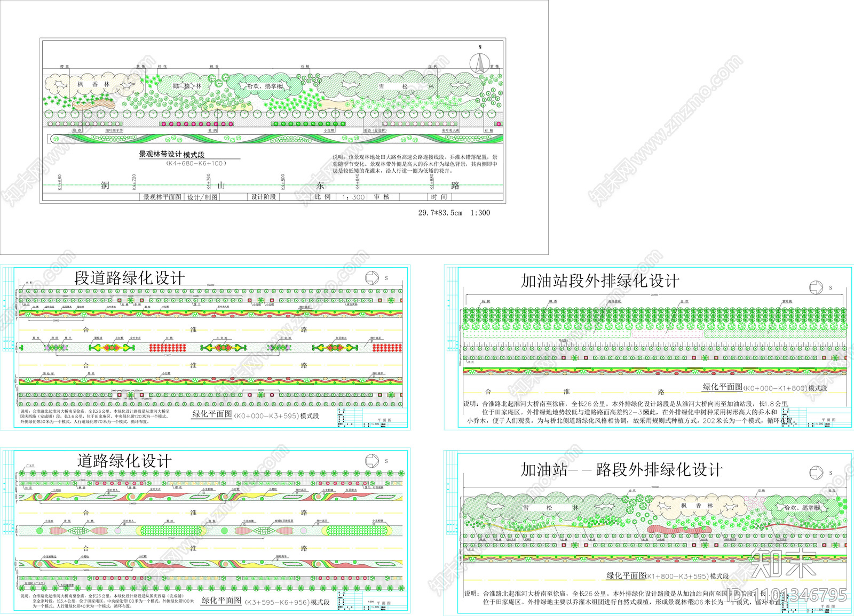Click the S direction arrow on 道路绿化设计 sheet

(x=372, y=461)
